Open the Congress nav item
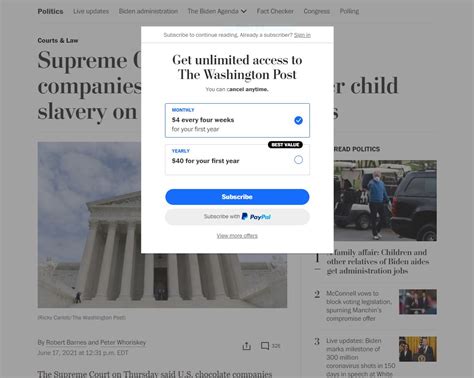The width and height of the screenshot is (474, 378). pyautogui.click(x=317, y=11)
